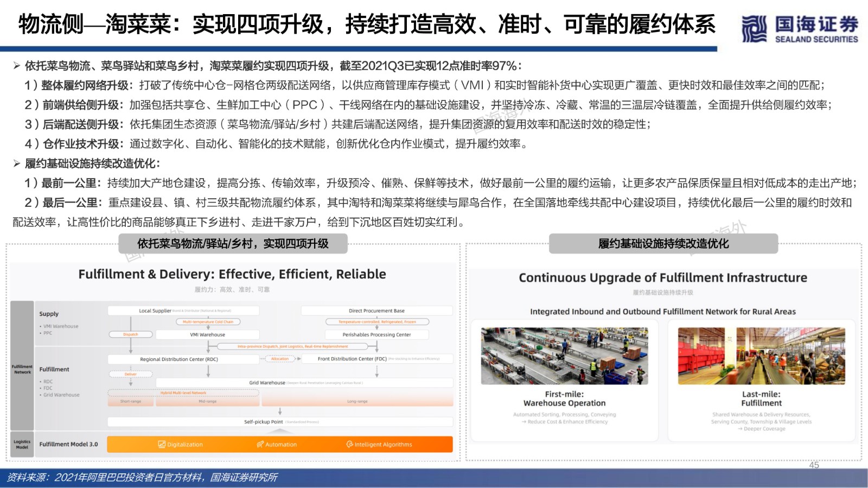Click the Regional Distribution Center (RDC) box
Viewport: 868px width, 488px height.
tap(183, 359)
